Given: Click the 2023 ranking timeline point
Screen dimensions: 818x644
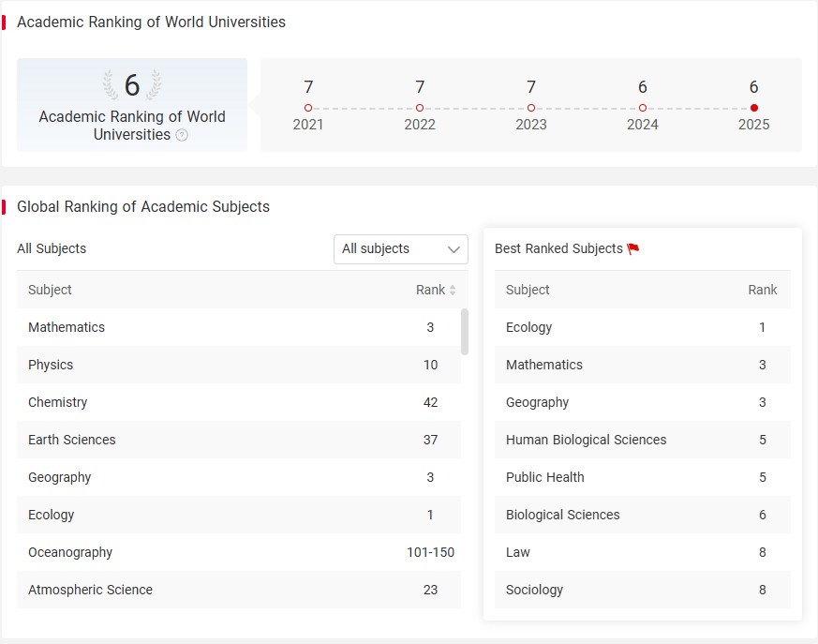Looking at the screenshot, I should [531, 108].
